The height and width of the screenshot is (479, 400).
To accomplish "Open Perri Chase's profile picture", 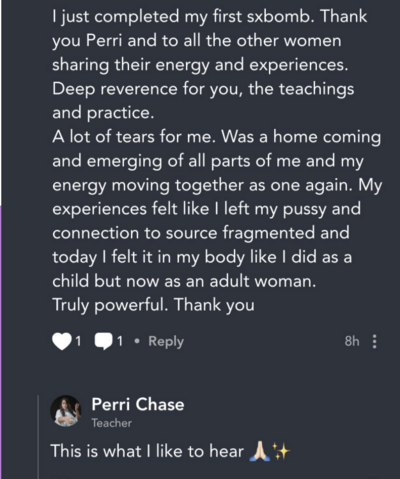I will (66, 411).
